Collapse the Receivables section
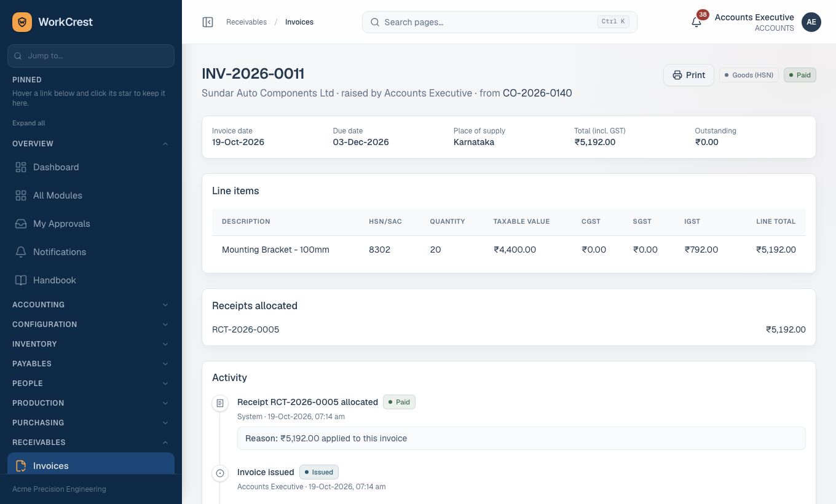Screen dimensions: 836x504 coord(91,443)
